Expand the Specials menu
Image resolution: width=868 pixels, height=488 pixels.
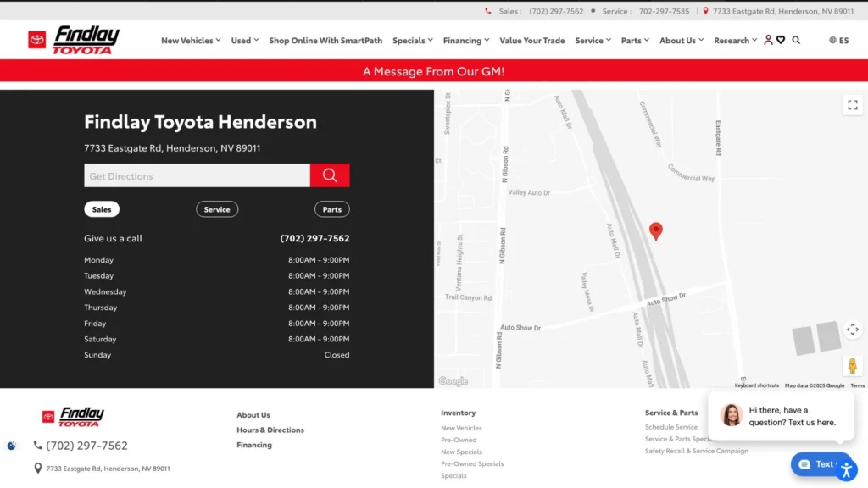pos(413,40)
